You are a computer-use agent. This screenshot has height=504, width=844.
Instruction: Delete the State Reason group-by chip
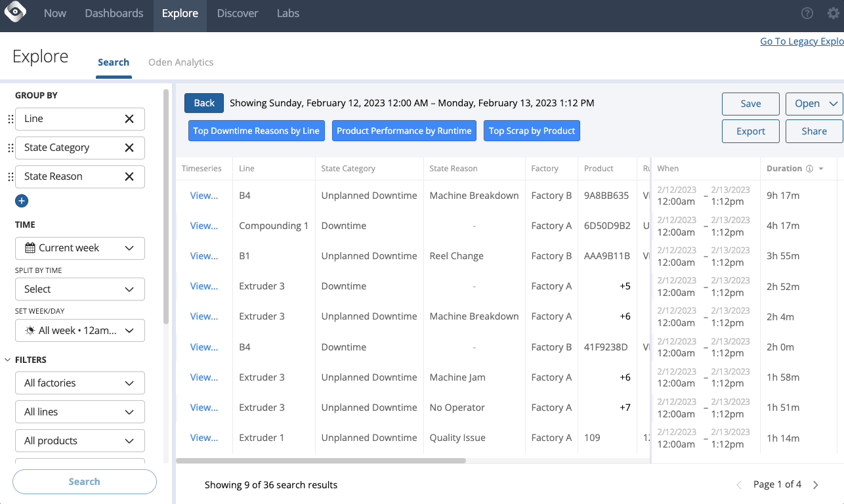click(129, 177)
